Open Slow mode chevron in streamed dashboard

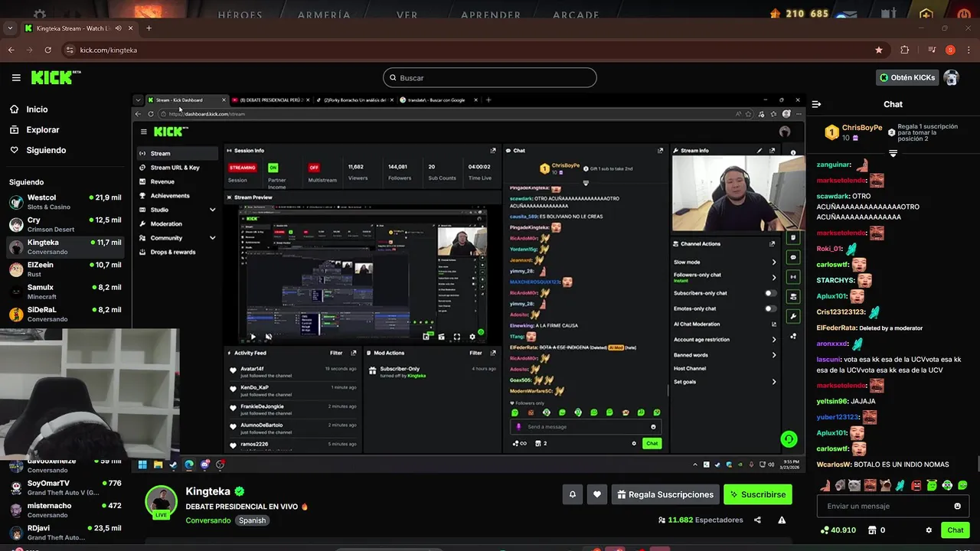pyautogui.click(x=773, y=262)
